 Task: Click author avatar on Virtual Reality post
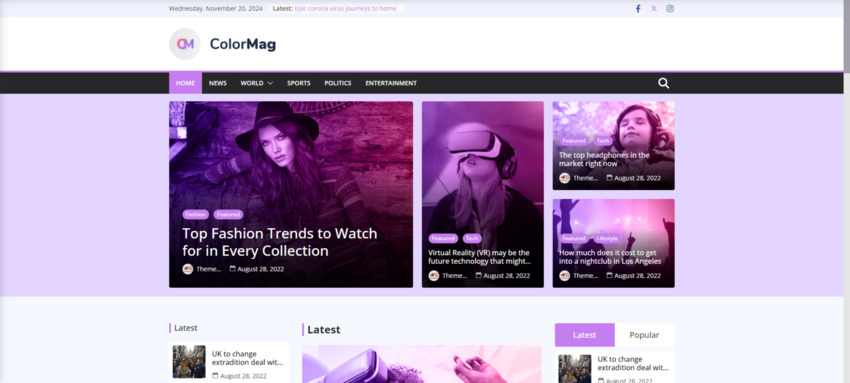[434, 276]
